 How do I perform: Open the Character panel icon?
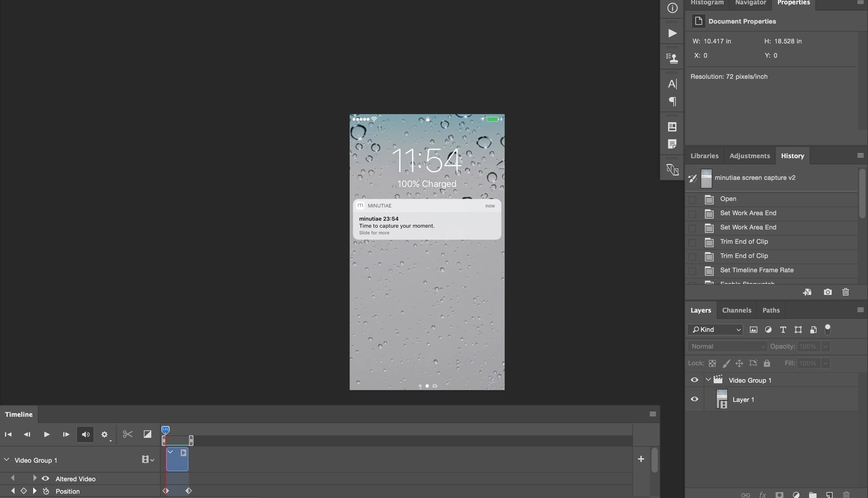click(x=672, y=84)
